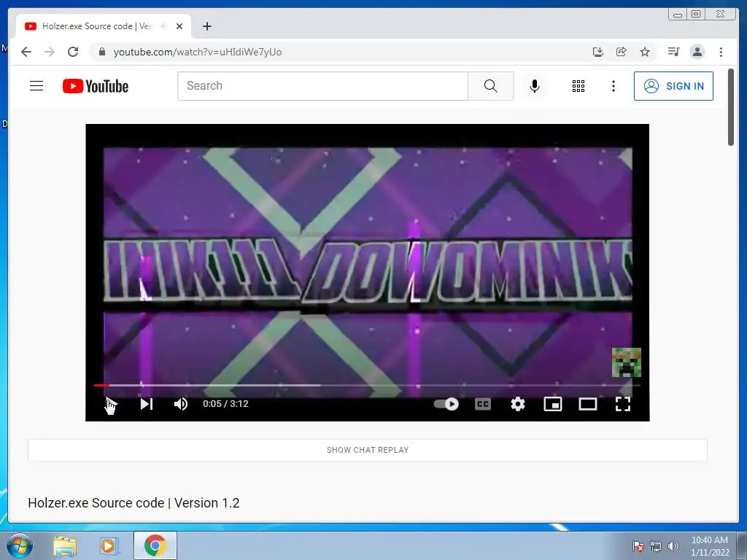Enable the miniplayer
Viewport: 747px width, 560px height.
coord(553,404)
